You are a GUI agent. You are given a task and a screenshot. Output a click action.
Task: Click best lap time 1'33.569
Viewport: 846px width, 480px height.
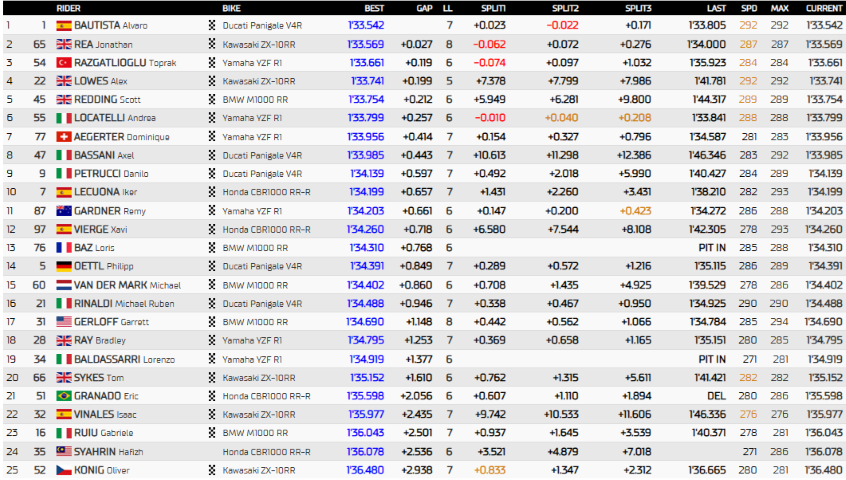(x=366, y=44)
